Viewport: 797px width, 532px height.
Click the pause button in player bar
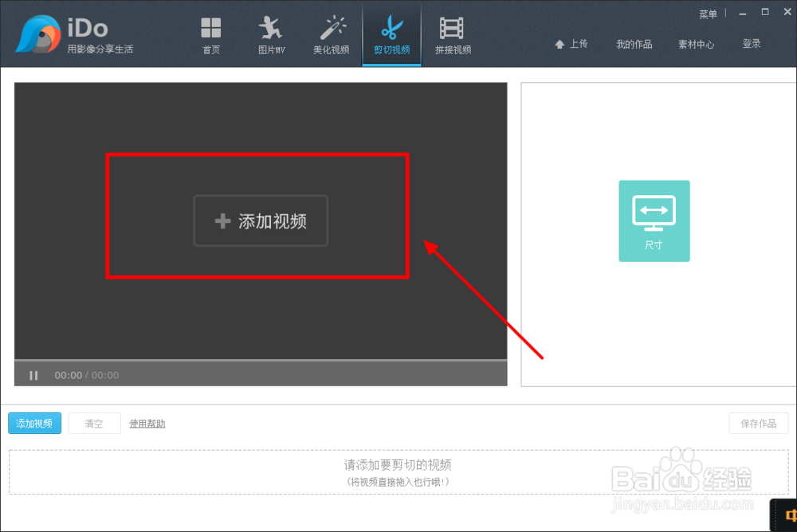[x=33, y=375]
